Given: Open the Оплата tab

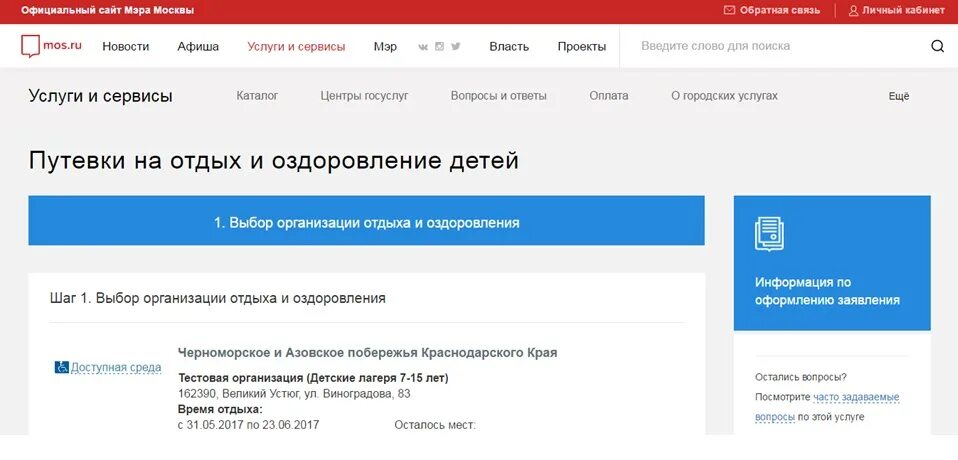Looking at the screenshot, I should pyautogui.click(x=609, y=96).
